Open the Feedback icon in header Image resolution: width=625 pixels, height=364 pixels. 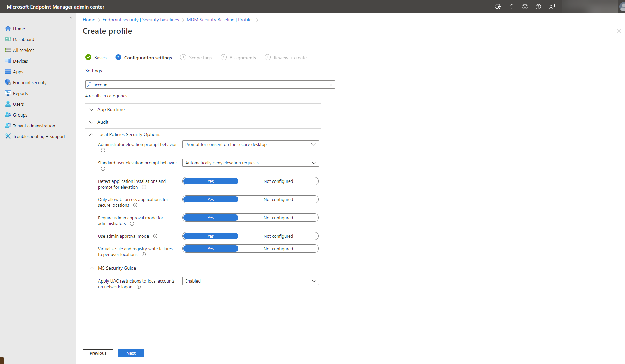[552, 7]
